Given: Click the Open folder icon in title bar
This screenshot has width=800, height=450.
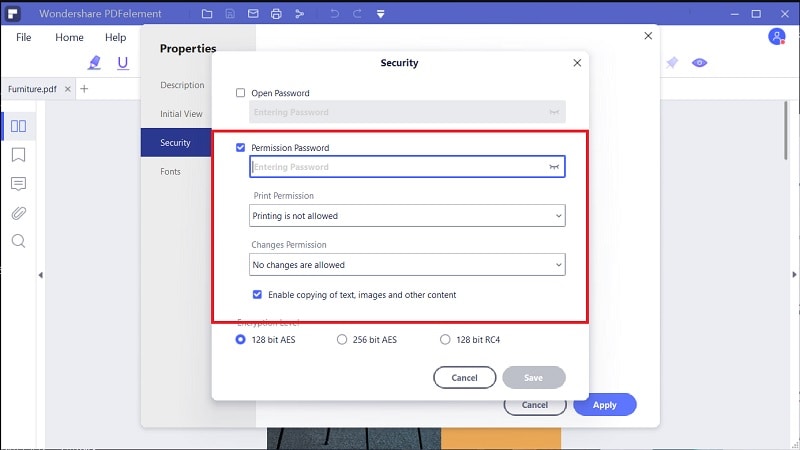Looking at the screenshot, I should click(207, 14).
